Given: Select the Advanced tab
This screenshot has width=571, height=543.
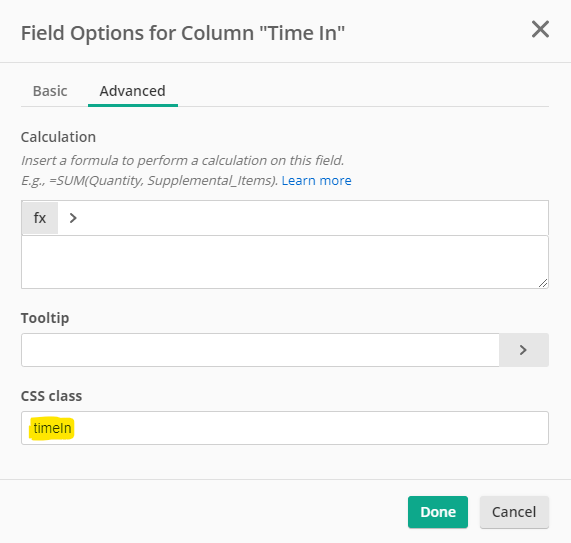Looking at the screenshot, I should [133, 91].
